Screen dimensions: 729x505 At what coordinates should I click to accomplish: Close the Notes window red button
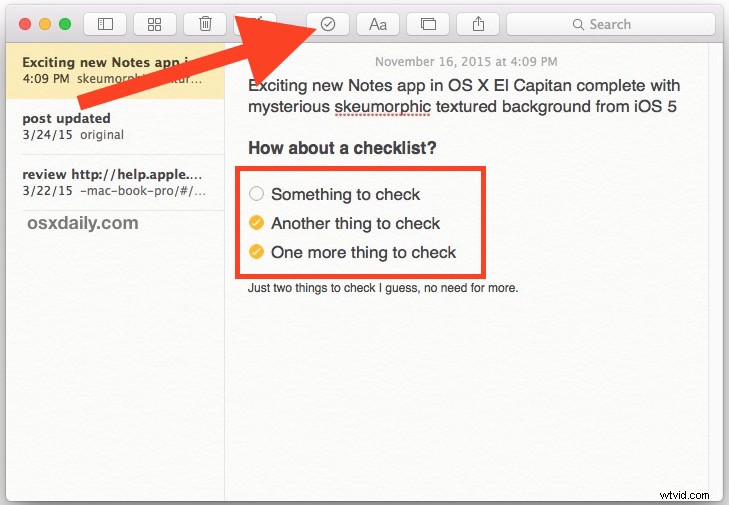click(25, 24)
